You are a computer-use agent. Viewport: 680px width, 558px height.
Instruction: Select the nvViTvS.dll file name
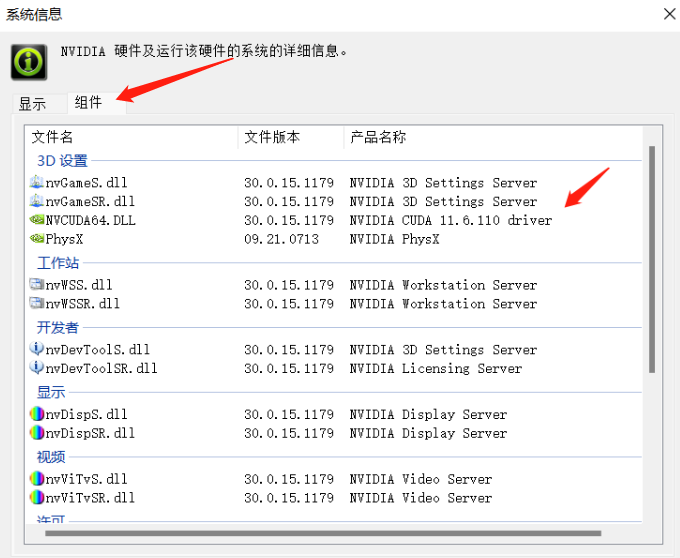click(87, 479)
